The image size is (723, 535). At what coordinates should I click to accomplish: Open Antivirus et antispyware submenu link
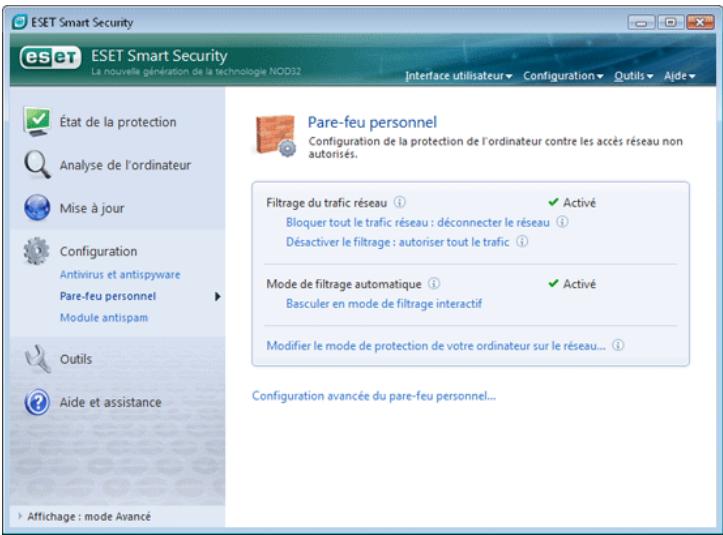[120, 274]
